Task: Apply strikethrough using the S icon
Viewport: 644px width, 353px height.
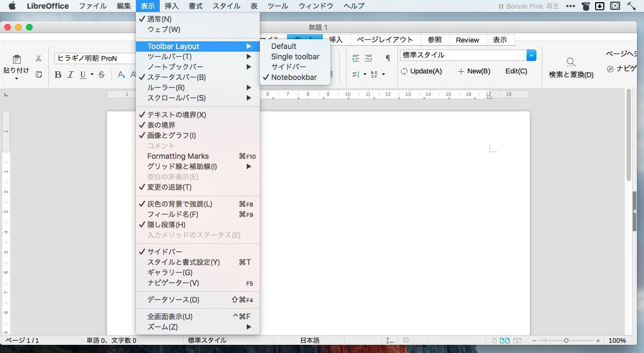Action: (102, 75)
